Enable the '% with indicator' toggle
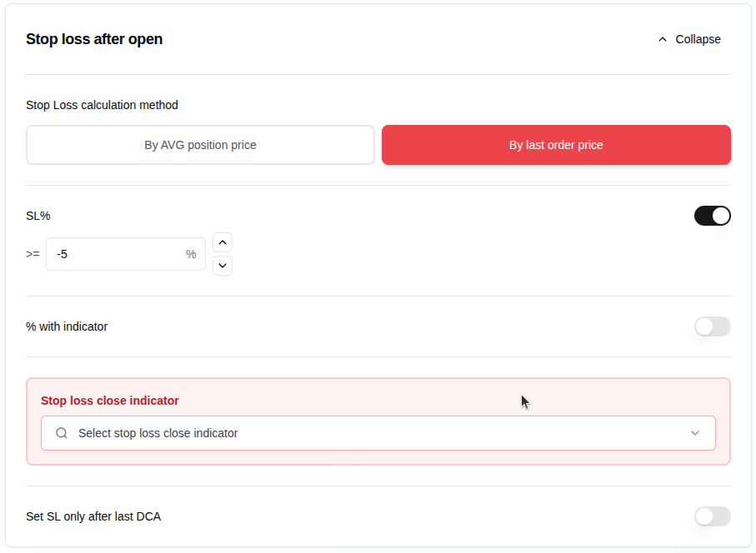Screen dimensions: 756x553 click(712, 326)
